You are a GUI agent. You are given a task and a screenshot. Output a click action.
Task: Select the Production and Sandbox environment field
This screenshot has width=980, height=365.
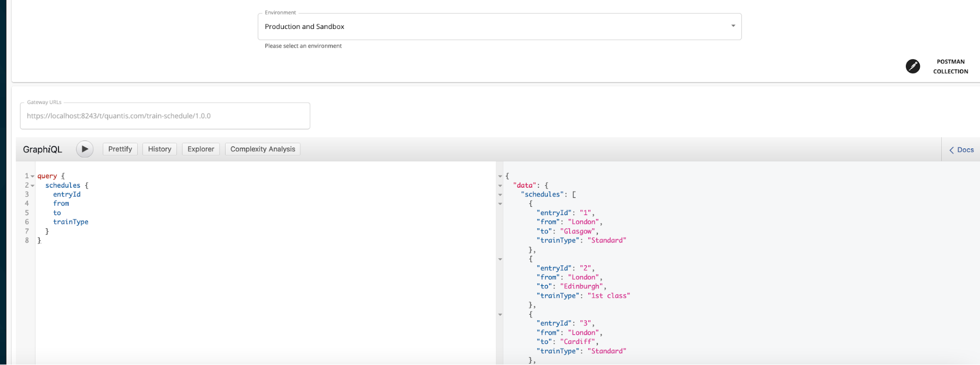tap(500, 26)
